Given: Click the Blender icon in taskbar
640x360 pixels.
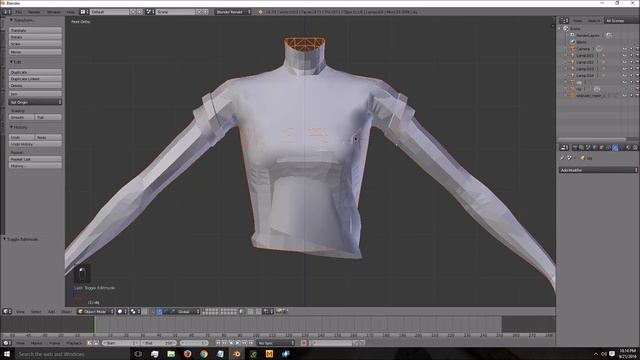Looking at the screenshot, I should point(236,354).
